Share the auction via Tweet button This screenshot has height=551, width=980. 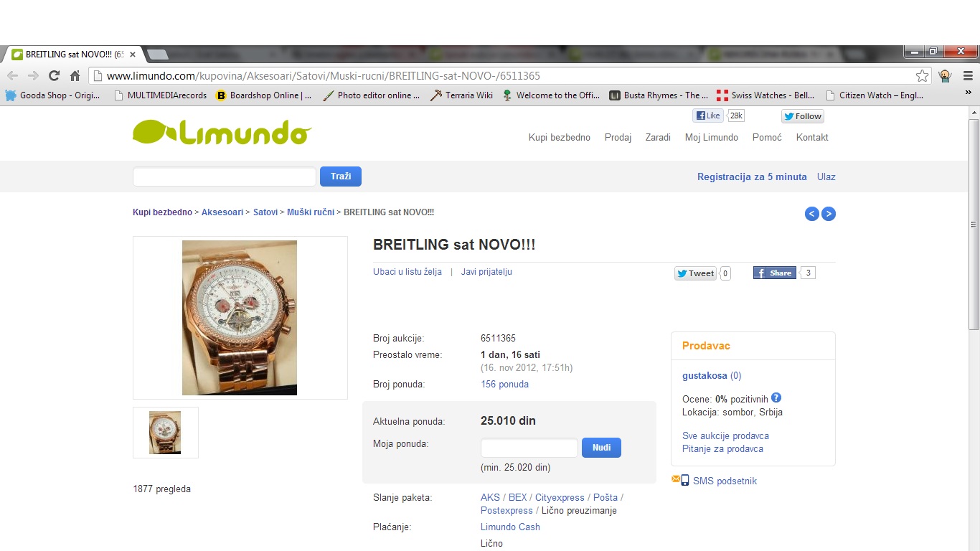(x=695, y=273)
